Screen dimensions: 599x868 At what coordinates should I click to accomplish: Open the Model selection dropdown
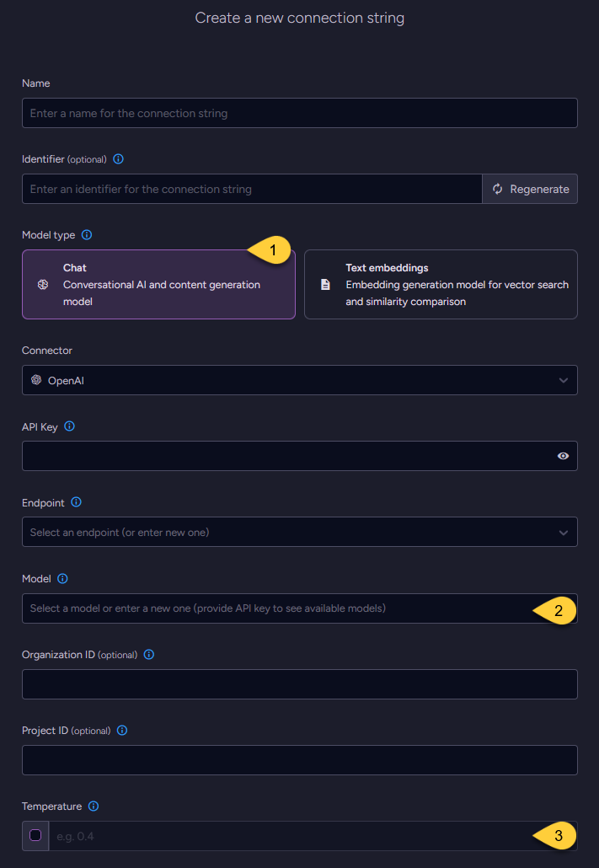[x=299, y=610]
